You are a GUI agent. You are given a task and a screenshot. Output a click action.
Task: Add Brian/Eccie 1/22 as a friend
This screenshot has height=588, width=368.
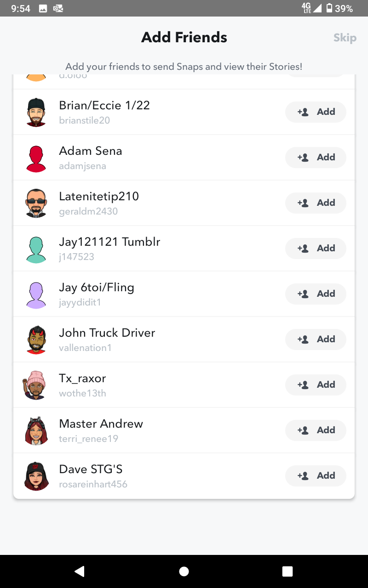[x=316, y=112]
